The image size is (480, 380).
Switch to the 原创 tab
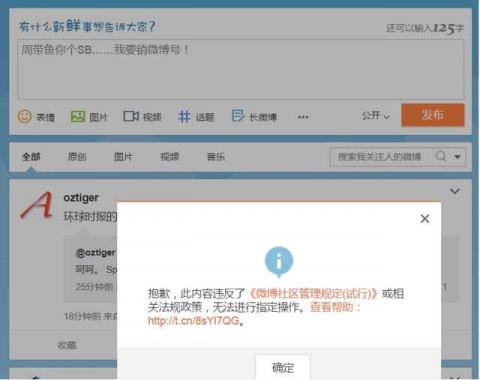pyautogui.click(x=77, y=156)
